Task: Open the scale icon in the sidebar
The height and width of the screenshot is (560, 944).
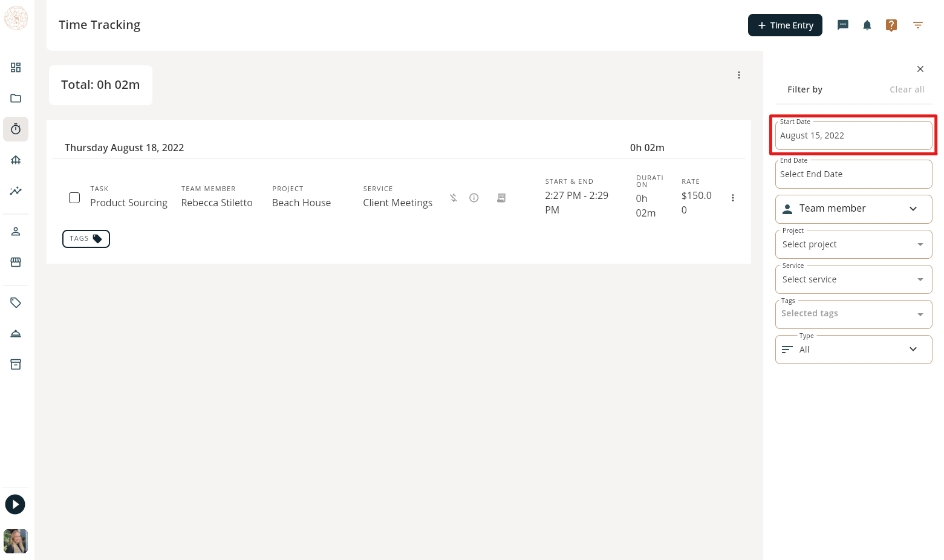Action: click(x=16, y=160)
